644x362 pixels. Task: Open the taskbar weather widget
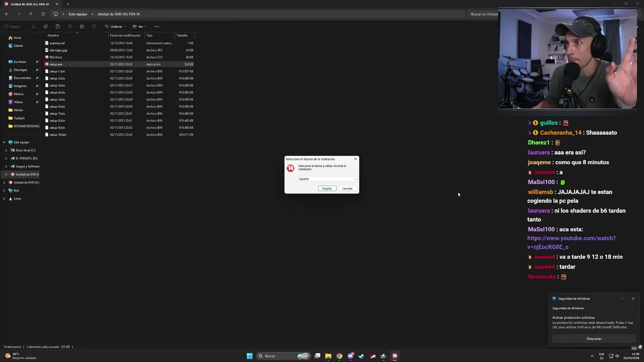point(21,356)
